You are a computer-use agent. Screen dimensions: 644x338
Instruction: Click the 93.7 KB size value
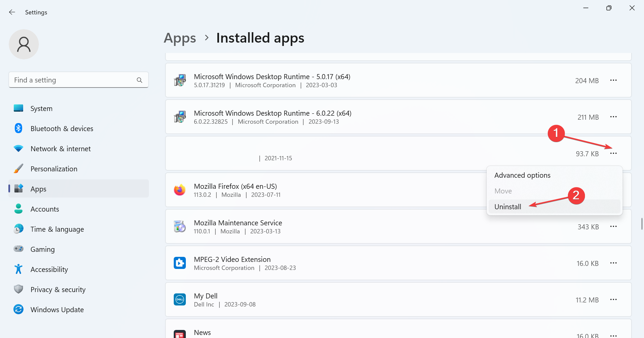(x=587, y=154)
